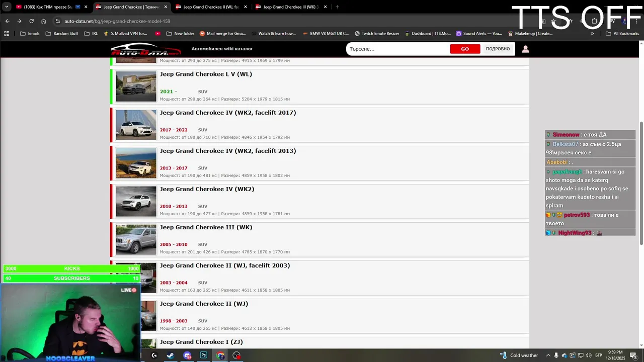Open the Dashboard TTS.Mo bookmark

[x=427, y=34]
